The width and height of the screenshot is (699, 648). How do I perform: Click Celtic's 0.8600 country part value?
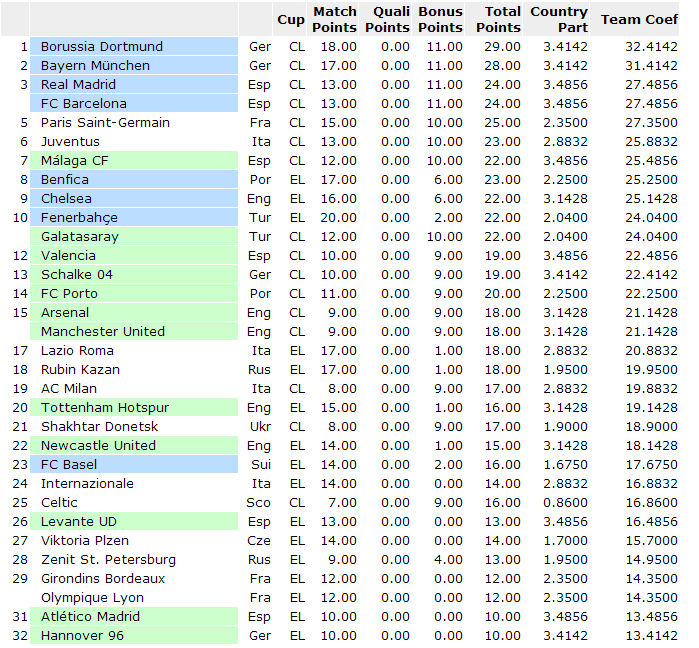[565, 503]
